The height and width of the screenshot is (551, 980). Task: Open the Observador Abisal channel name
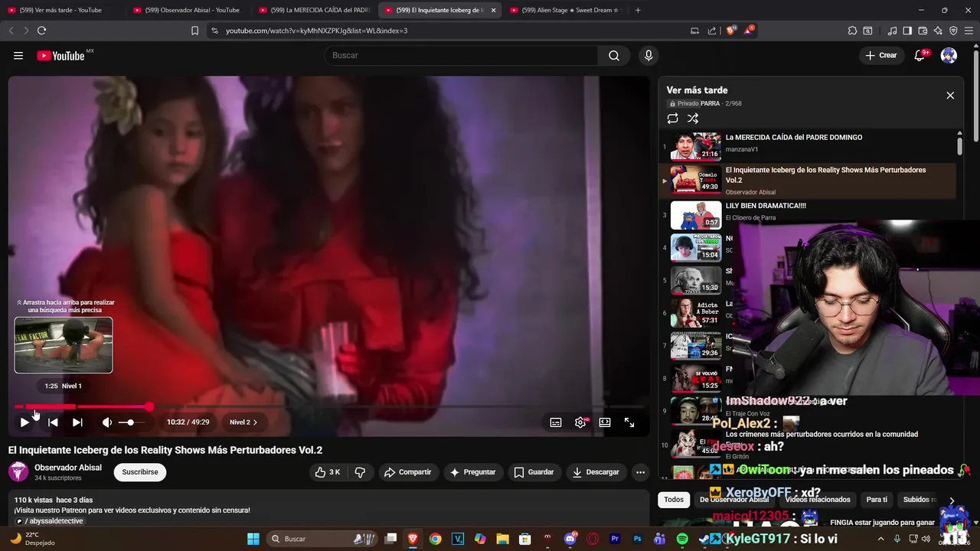pos(68,468)
